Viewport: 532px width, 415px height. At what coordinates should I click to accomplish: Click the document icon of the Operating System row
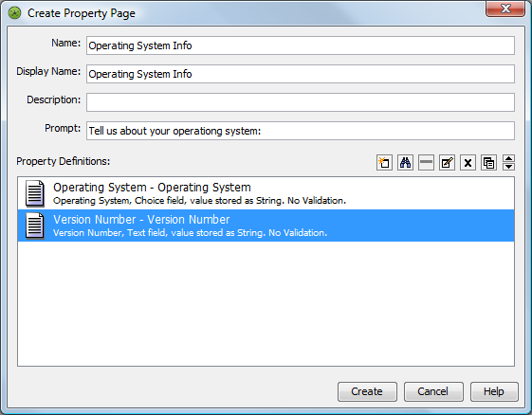click(34, 193)
